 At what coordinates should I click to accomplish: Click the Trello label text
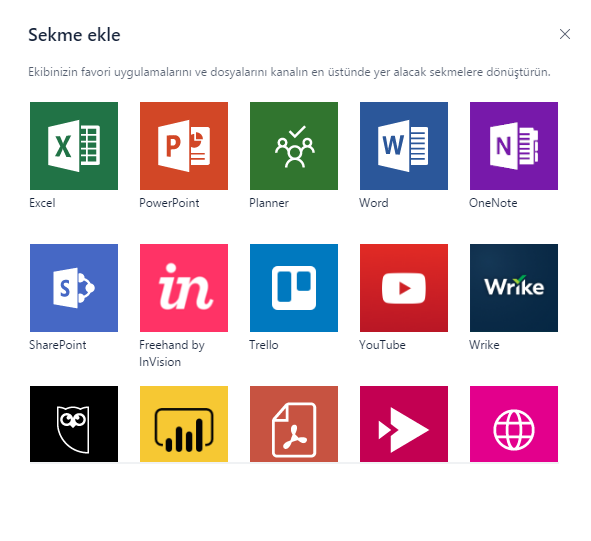(264, 345)
